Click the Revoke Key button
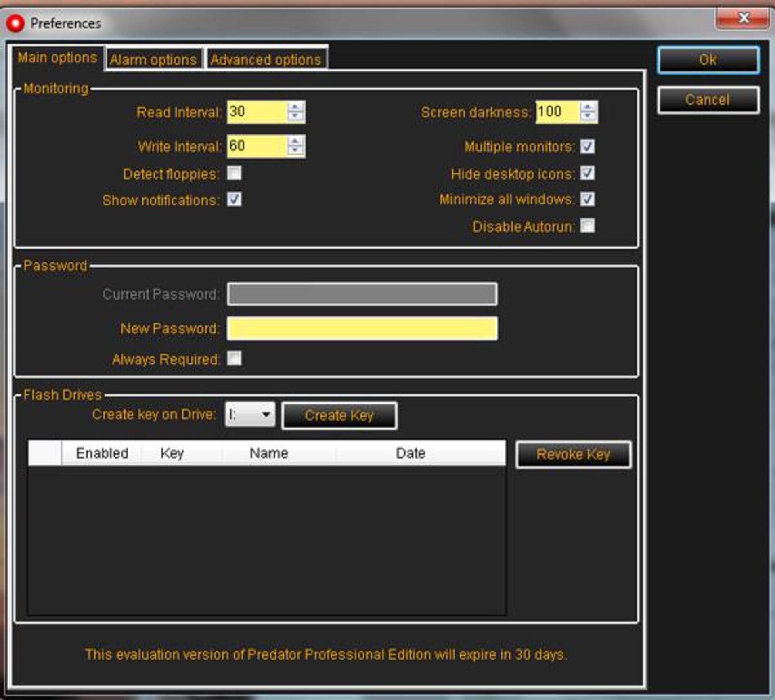 click(573, 455)
